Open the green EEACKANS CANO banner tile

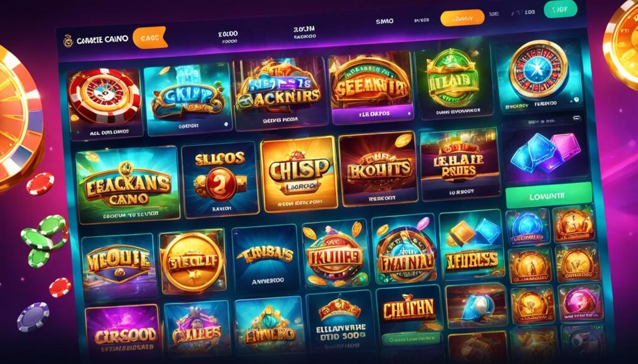coord(128,185)
